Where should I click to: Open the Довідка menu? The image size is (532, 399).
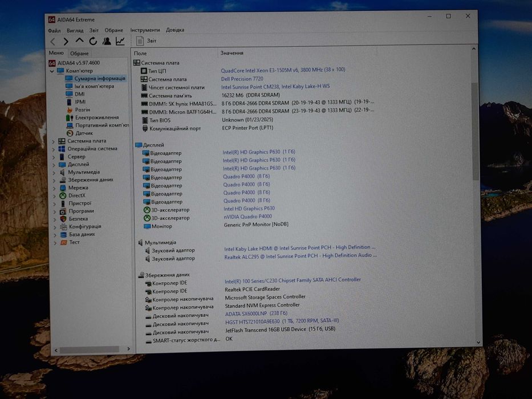pyautogui.click(x=175, y=30)
